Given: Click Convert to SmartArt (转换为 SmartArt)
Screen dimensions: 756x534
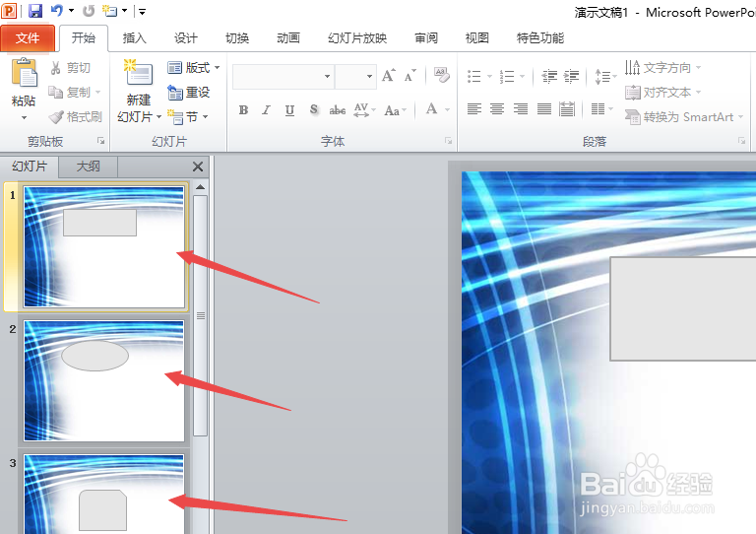Looking at the screenshot, I should [x=684, y=116].
